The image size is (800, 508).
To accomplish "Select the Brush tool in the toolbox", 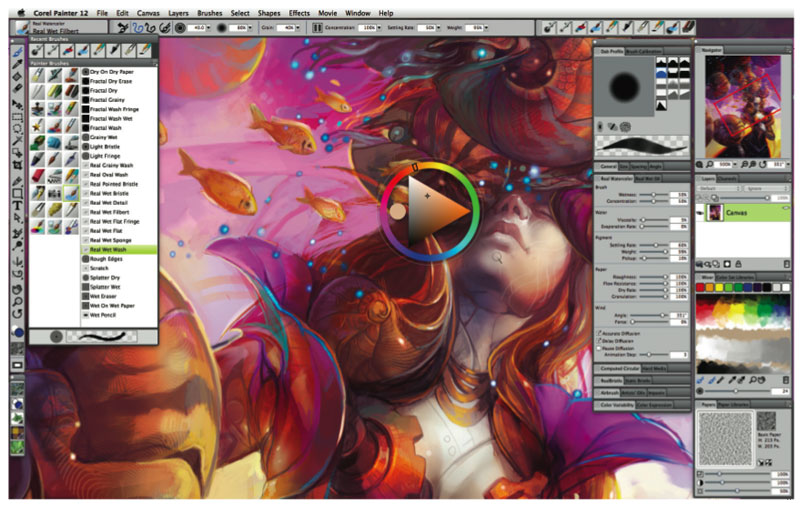I will (x=18, y=50).
